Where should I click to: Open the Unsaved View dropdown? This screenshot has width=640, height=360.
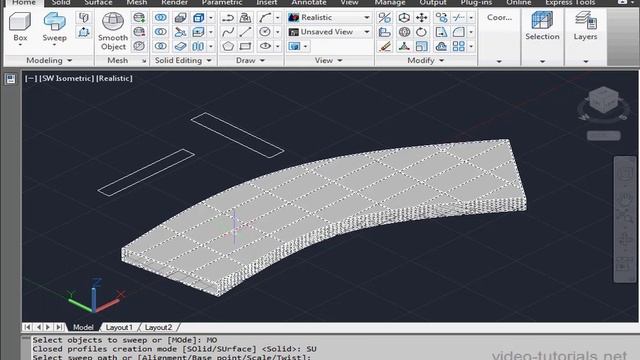[329, 32]
